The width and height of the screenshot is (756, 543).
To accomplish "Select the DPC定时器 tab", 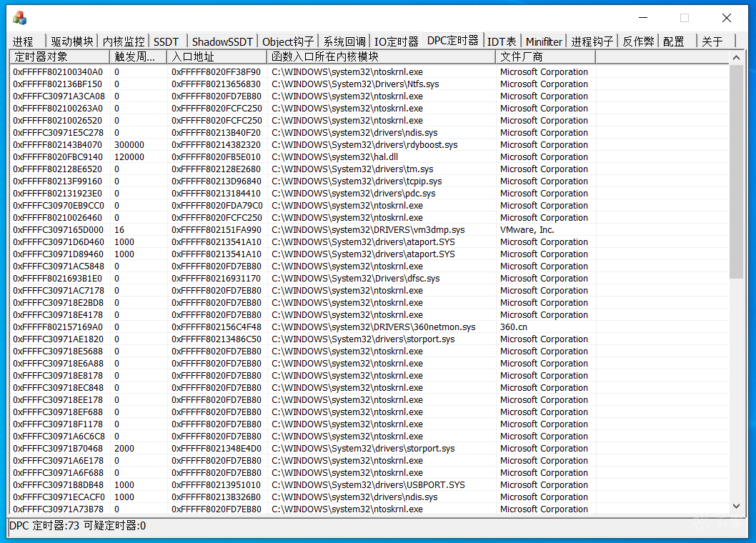I will coord(453,41).
